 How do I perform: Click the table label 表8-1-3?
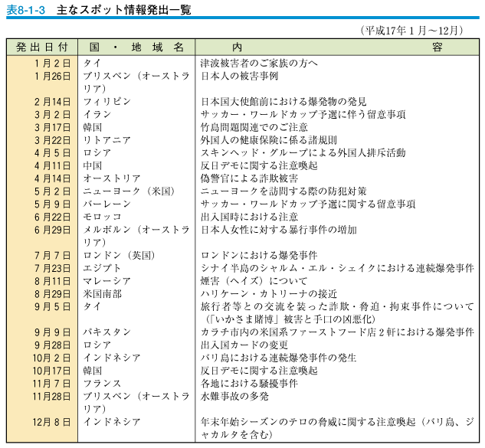click(26, 10)
